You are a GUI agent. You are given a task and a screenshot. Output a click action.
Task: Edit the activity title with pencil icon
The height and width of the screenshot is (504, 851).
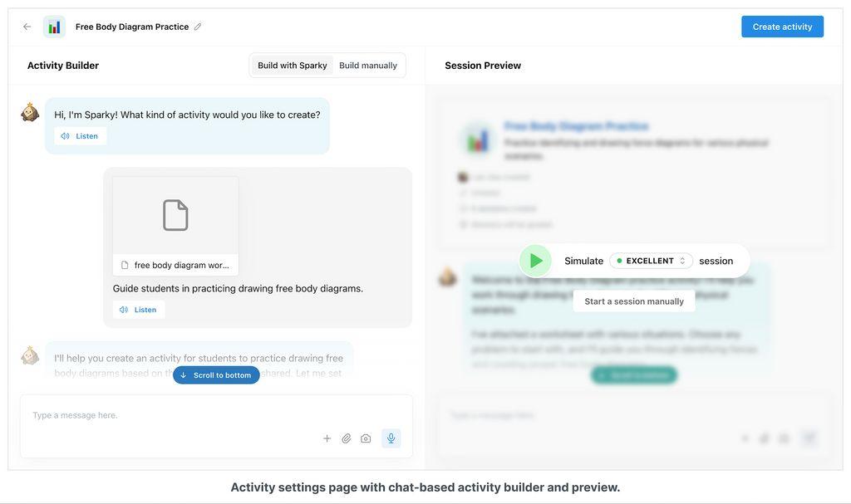[198, 27]
